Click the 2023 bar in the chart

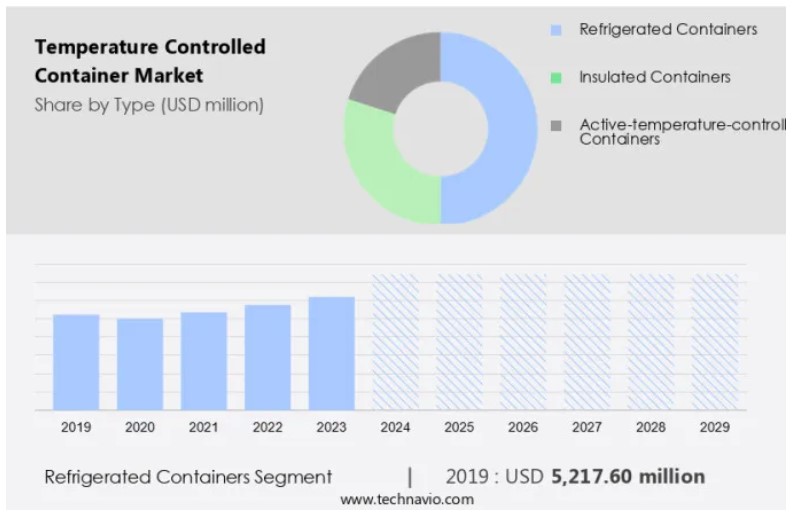tap(331, 353)
